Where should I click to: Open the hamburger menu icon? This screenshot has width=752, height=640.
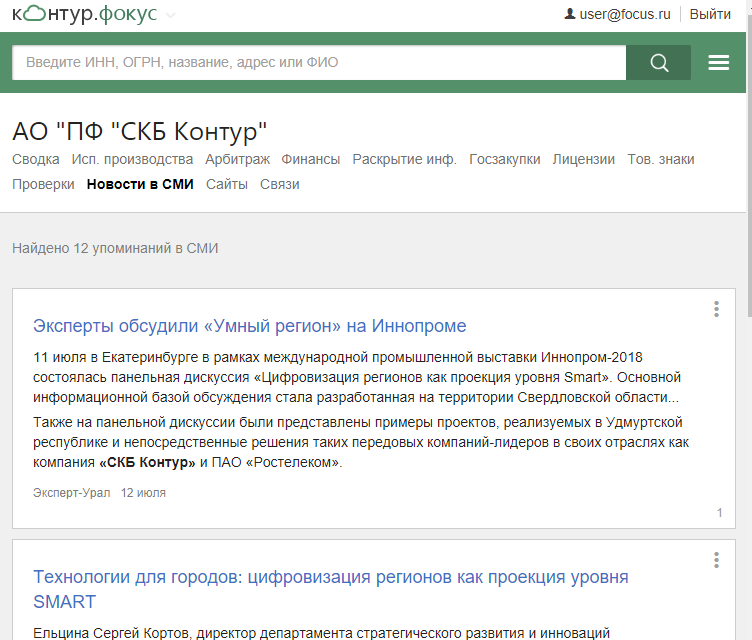tap(718, 62)
